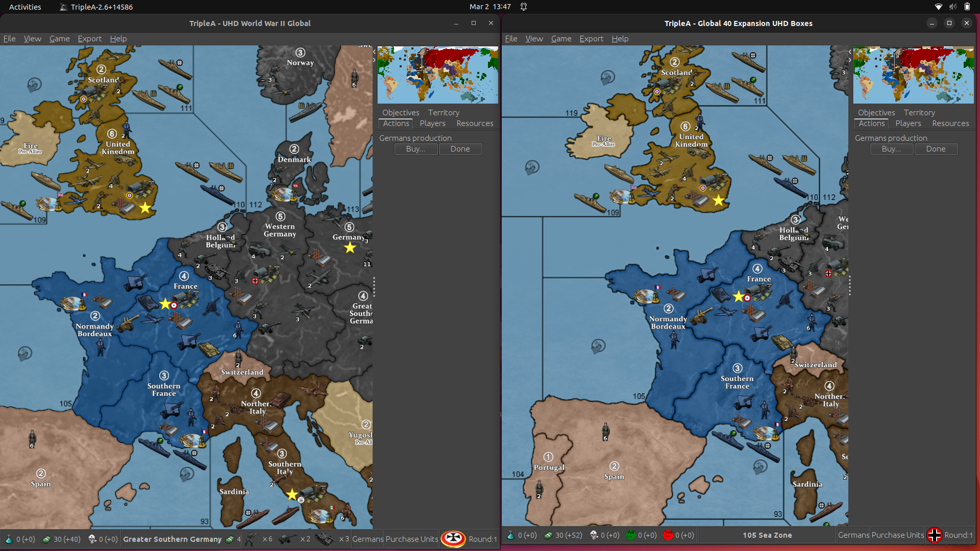The width and height of the screenshot is (980, 551).
Task: Click the German roundel flag in left status bar
Action: [453, 539]
